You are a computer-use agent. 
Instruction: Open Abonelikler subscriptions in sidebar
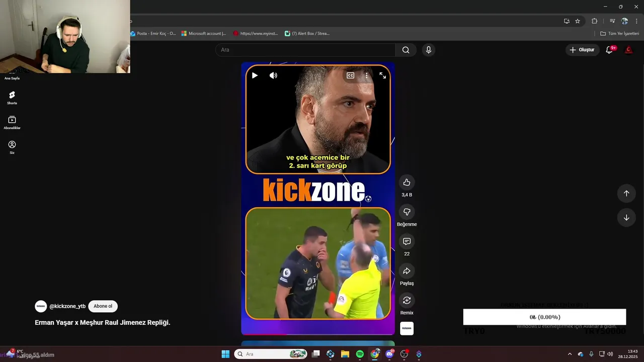[x=12, y=123]
